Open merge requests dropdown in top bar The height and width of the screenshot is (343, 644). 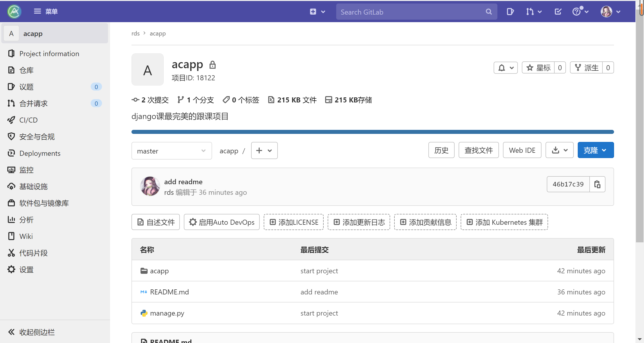coord(534,12)
